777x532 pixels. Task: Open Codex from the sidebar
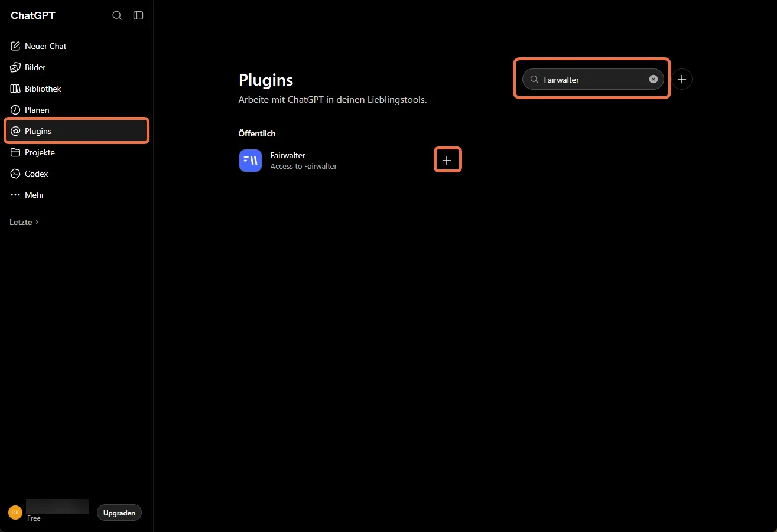pyautogui.click(x=77, y=174)
